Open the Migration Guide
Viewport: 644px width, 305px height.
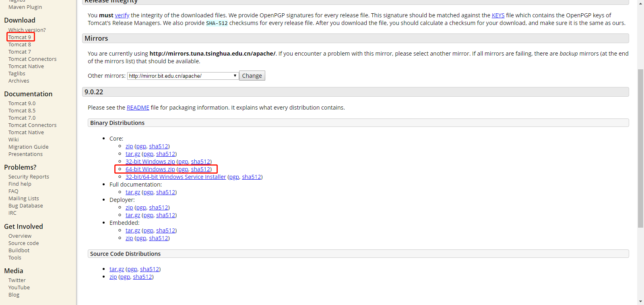29,147
